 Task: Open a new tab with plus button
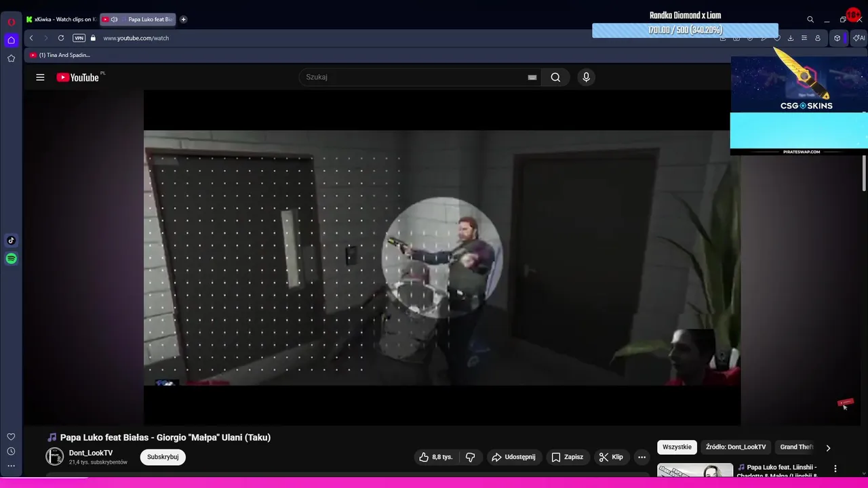coord(183,19)
